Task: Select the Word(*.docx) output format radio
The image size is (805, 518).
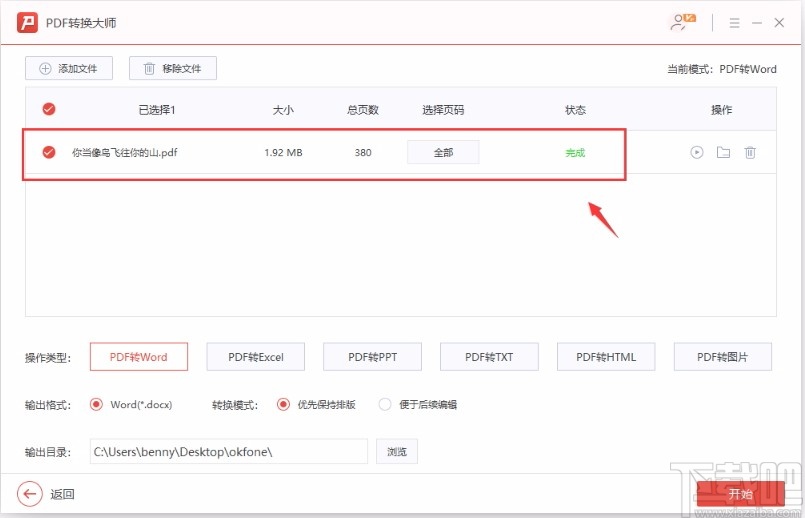Action: click(96, 405)
